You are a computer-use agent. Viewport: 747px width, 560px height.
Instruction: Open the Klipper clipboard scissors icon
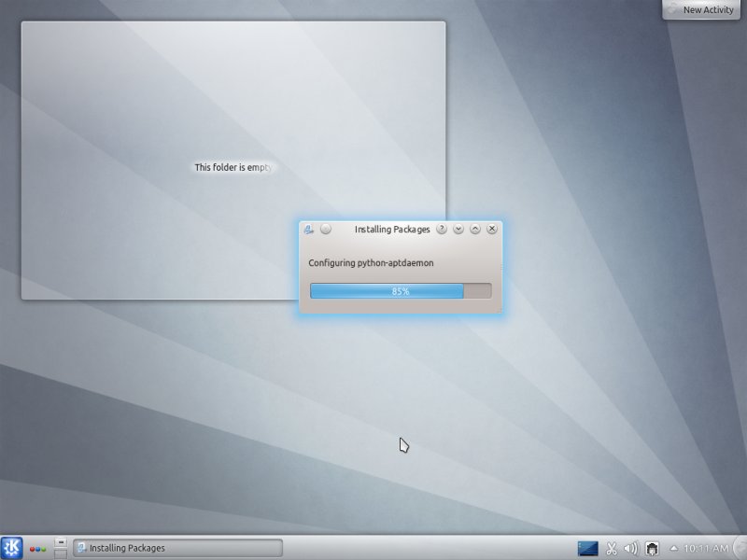(x=612, y=549)
